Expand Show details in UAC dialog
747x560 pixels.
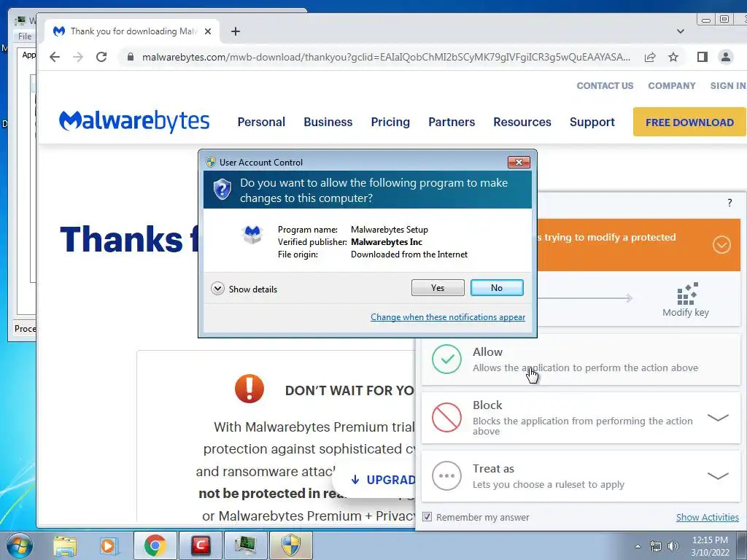point(244,289)
